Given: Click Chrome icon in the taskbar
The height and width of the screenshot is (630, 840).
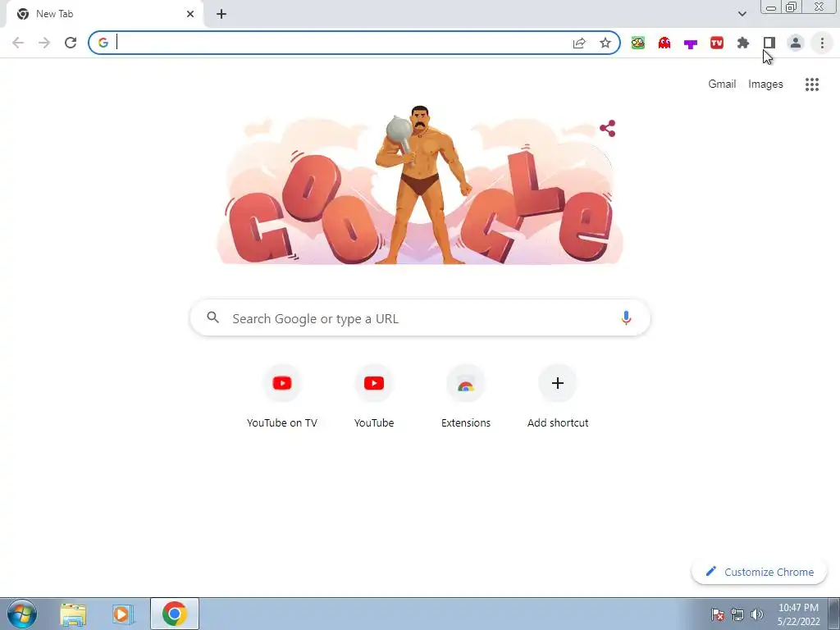Looking at the screenshot, I should coord(174,614).
